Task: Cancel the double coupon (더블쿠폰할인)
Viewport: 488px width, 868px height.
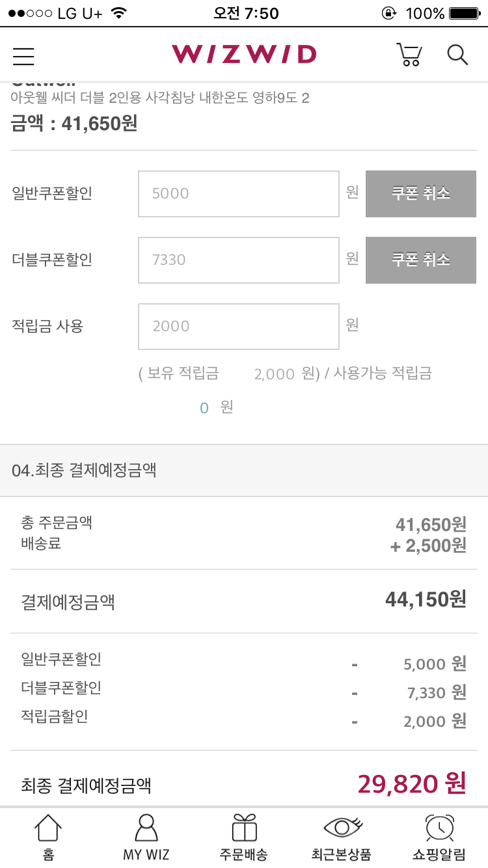Action: pos(420,260)
